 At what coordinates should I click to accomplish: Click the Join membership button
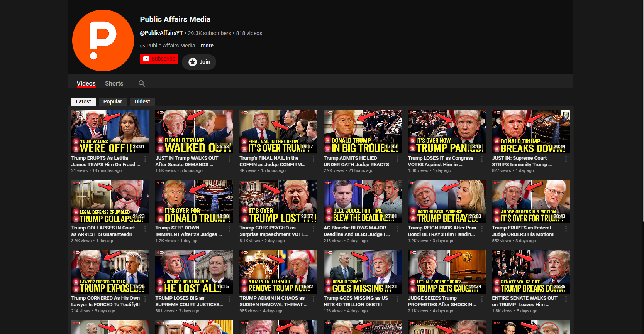tap(199, 62)
